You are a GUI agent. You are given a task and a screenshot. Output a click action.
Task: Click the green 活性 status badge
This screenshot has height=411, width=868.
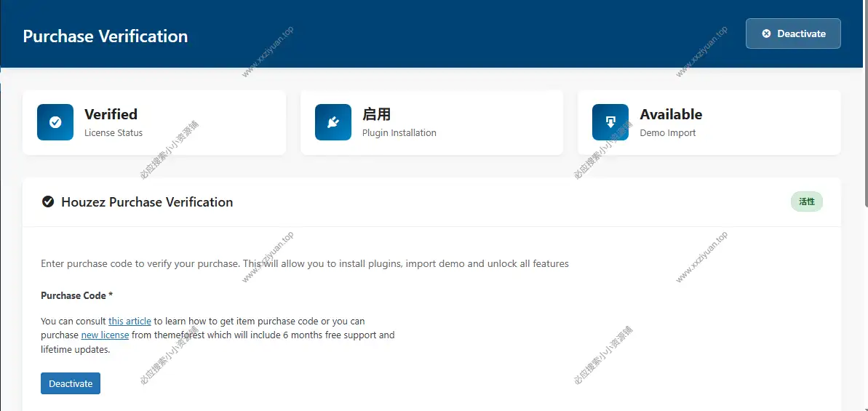coord(806,201)
